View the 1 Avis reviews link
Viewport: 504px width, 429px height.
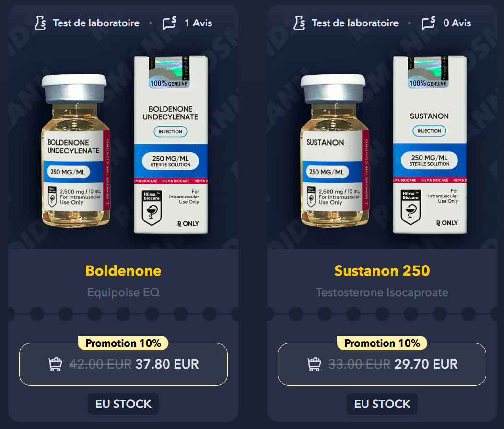coord(199,23)
